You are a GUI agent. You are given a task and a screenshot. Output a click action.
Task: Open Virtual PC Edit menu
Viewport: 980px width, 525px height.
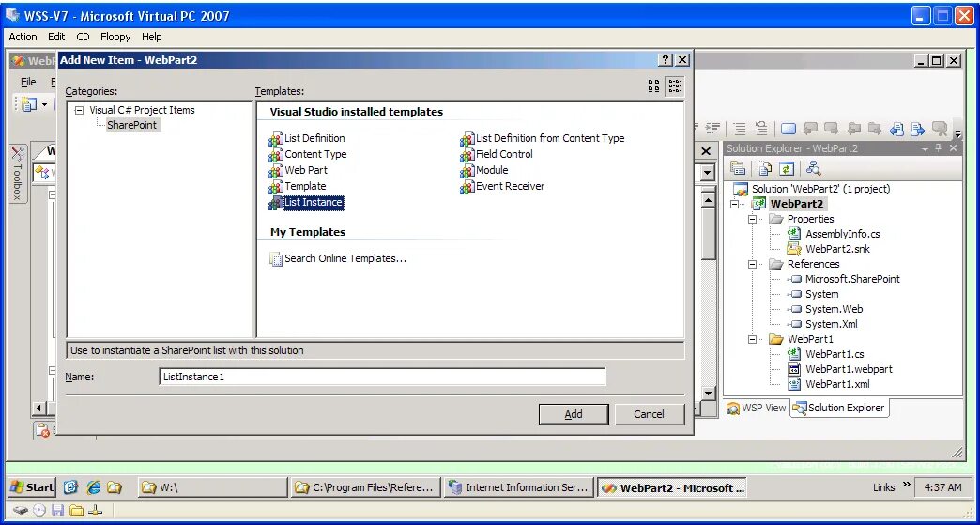(56, 37)
